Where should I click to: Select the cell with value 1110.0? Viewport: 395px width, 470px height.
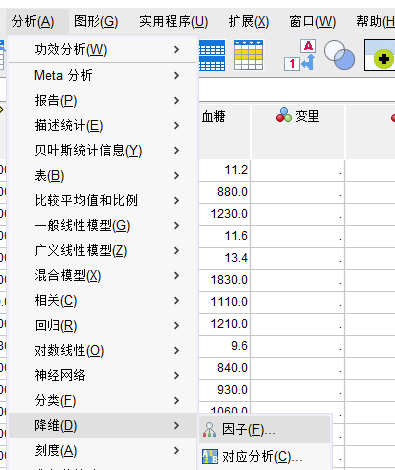(225, 302)
